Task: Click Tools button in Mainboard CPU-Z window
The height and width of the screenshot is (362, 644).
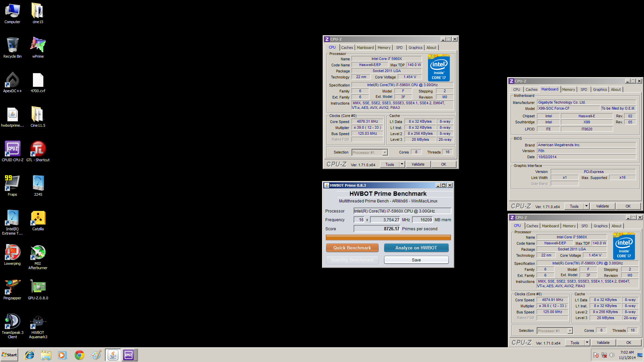Action: [574, 206]
